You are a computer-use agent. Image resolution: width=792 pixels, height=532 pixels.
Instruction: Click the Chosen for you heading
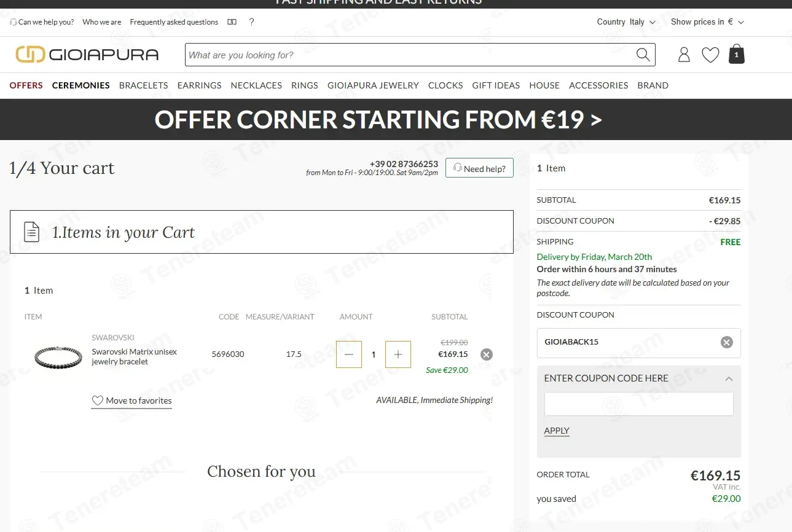point(261,472)
